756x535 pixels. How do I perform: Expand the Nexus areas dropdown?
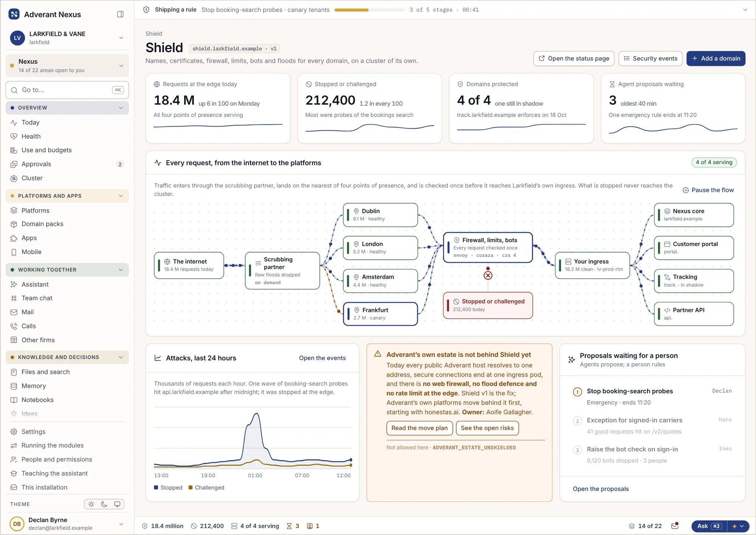(x=67, y=65)
